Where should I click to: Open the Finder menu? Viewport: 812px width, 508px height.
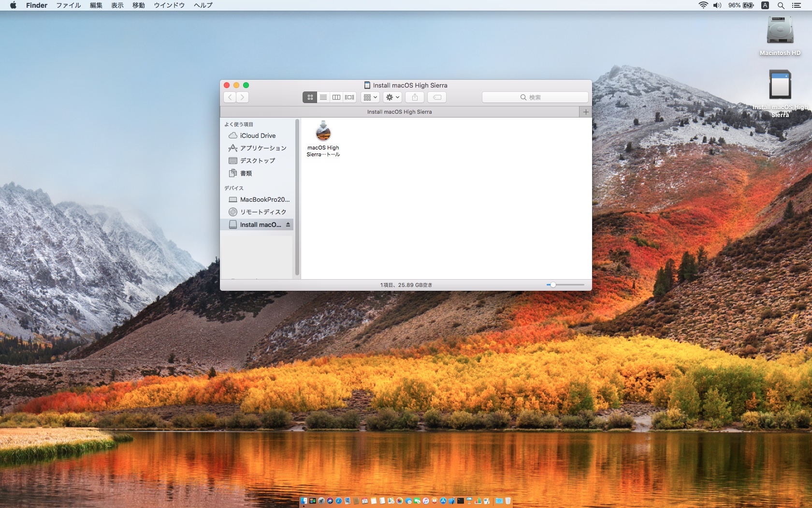(37, 5)
